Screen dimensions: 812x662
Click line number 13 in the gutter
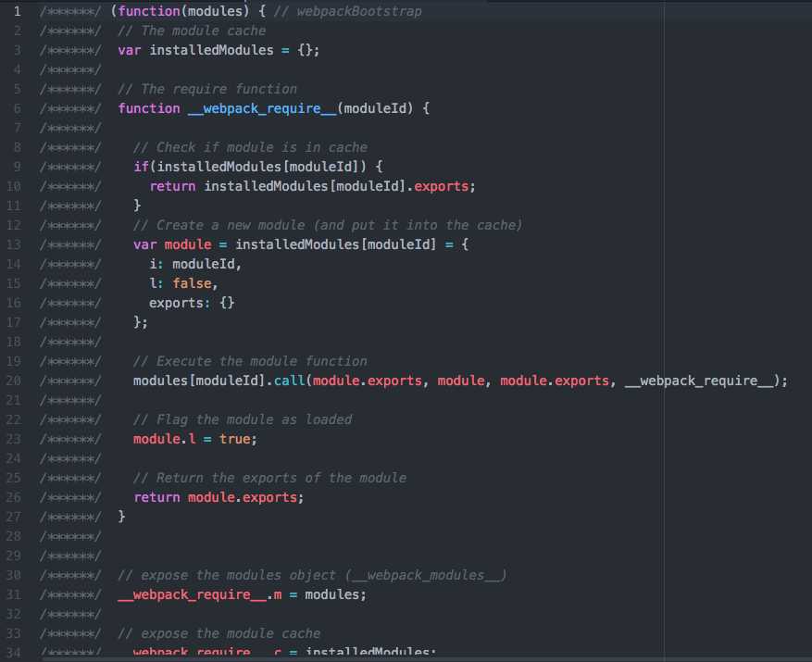pyautogui.click(x=14, y=244)
